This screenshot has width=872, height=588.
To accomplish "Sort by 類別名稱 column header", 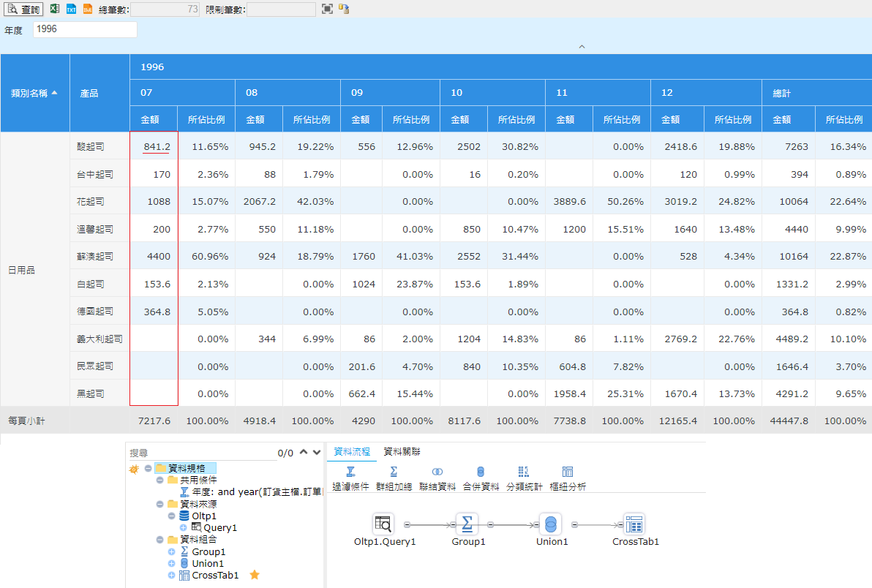I will 34,93.
